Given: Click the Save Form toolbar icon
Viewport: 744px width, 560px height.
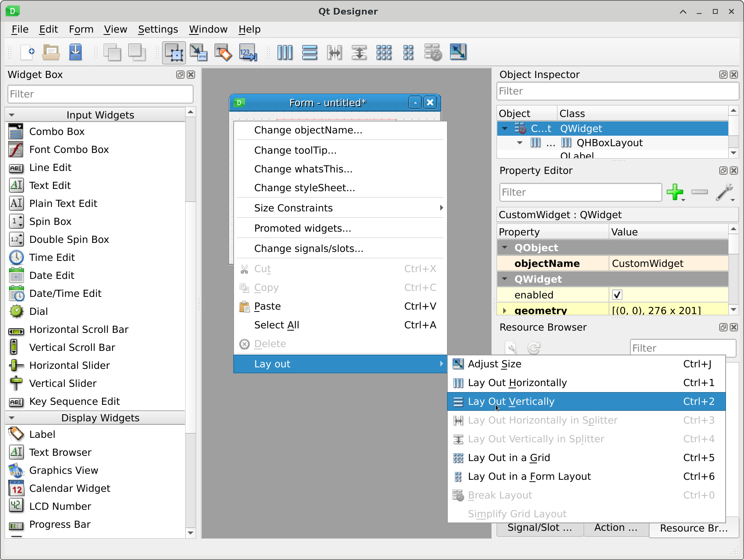Looking at the screenshot, I should 76,52.
